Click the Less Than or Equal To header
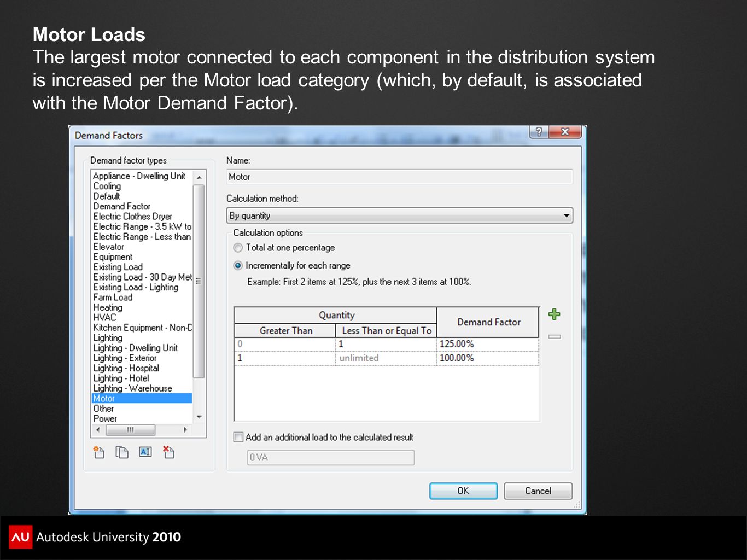The height and width of the screenshot is (560, 747). pyautogui.click(x=386, y=330)
